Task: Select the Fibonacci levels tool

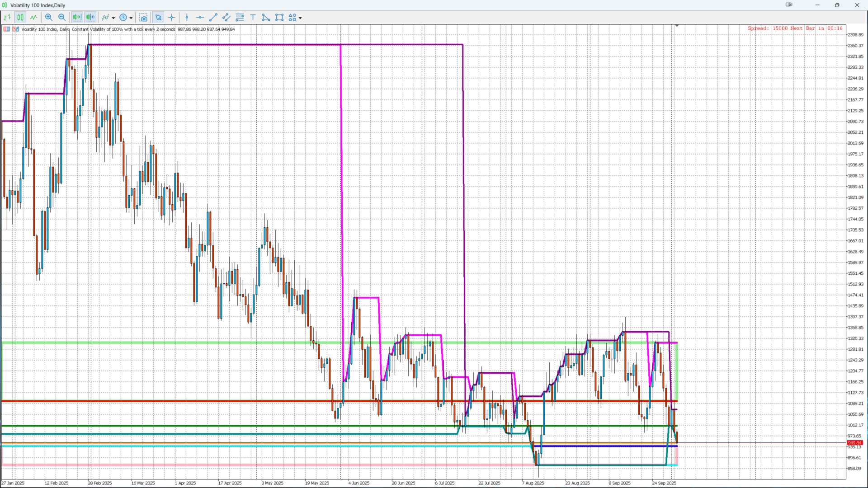Action: (240, 18)
